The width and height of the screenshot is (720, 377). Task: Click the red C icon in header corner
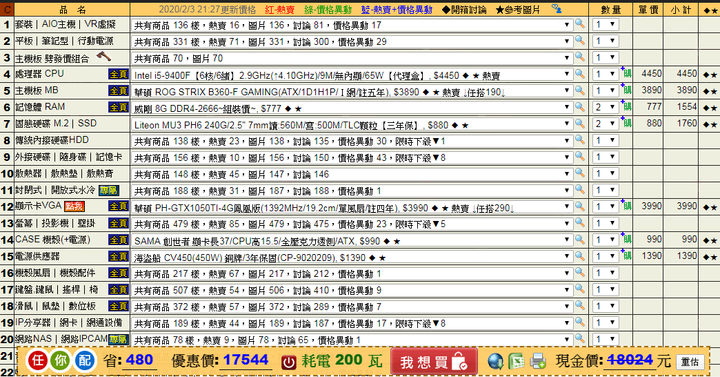point(7,9)
